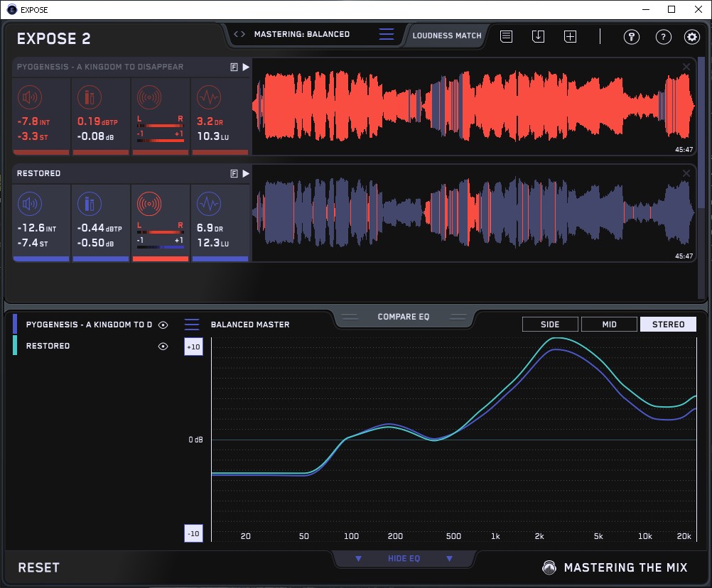
Task: Toggle the Loudness Match button
Action: (x=447, y=36)
